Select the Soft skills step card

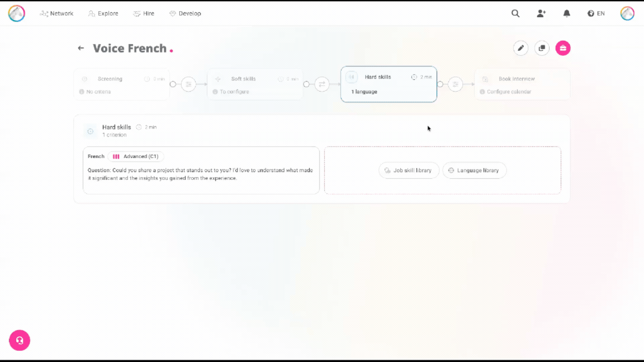[255, 84]
